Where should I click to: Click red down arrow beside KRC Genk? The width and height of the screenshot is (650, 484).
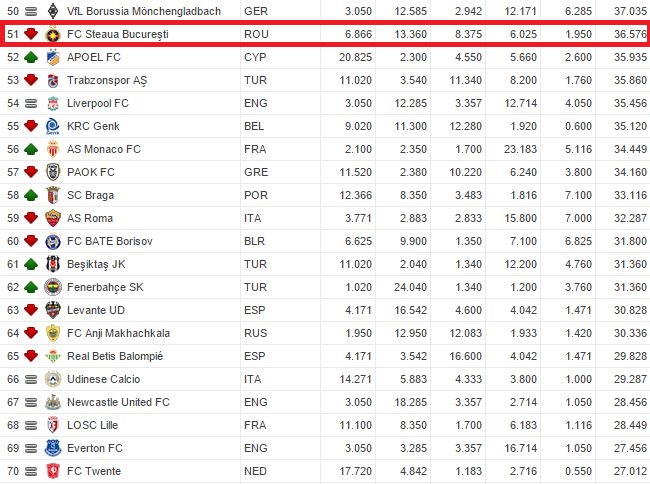(x=31, y=126)
